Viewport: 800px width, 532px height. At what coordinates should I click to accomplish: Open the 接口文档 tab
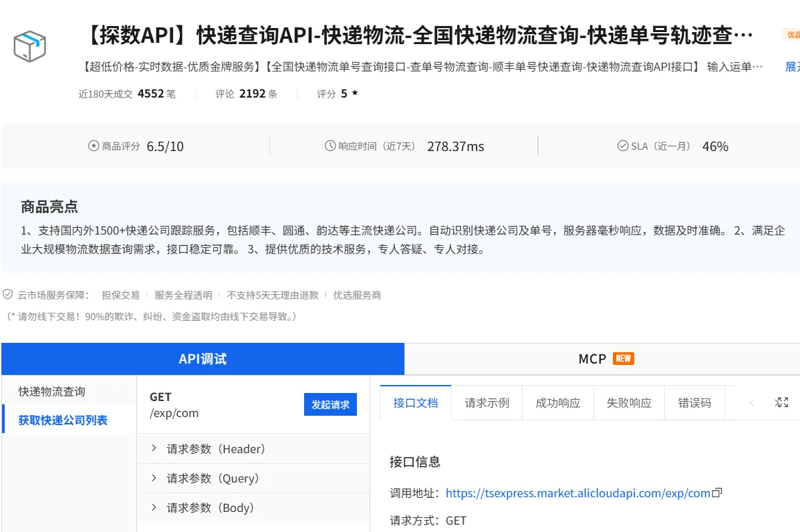tap(415, 403)
